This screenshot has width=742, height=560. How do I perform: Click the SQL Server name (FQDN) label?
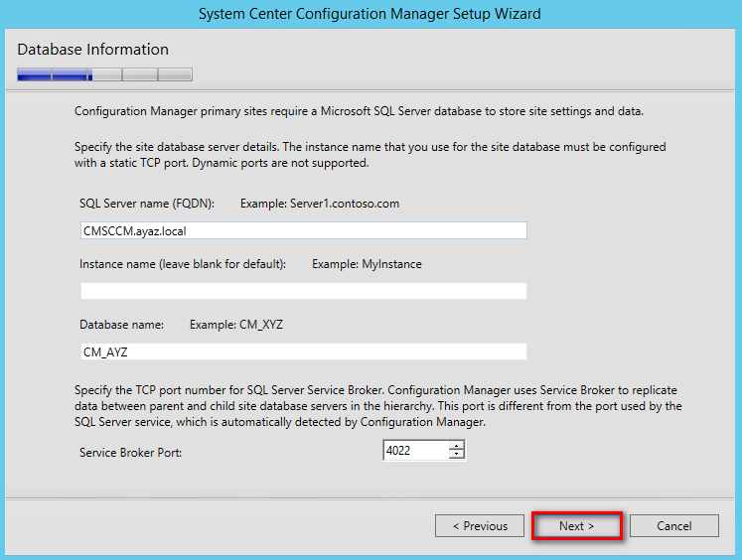pyautogui.click(x=147, y=204)
